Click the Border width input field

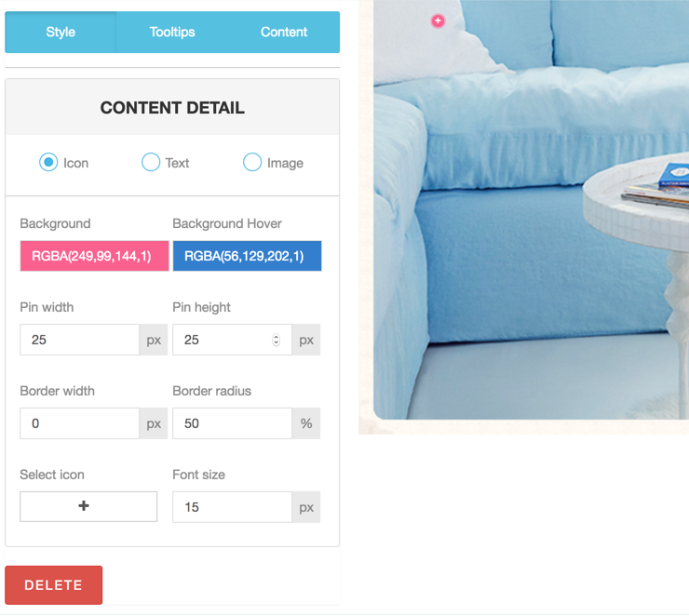[79, 423]
